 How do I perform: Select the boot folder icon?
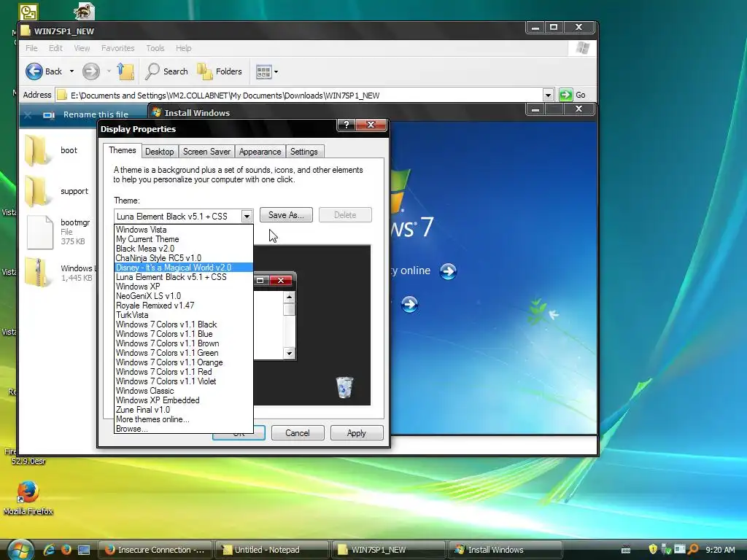[38, 150]
